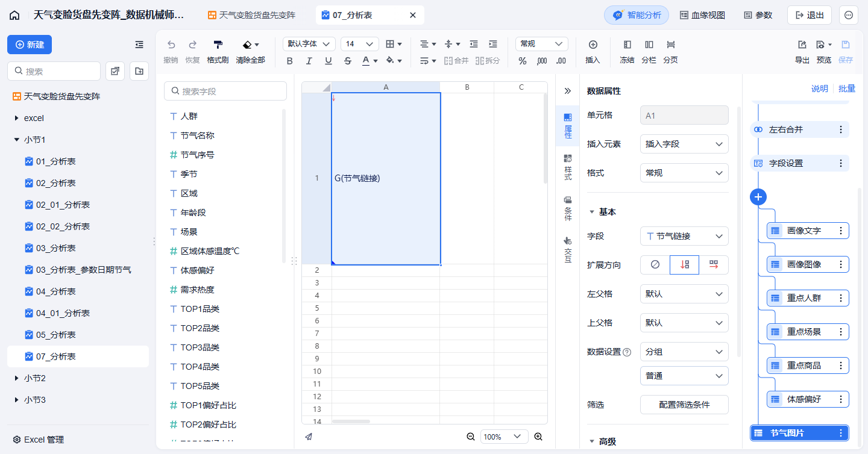This screenshot has width=868, height=454.
Task: Open the three-dot menu for 左右合并
Action: [x=841, y=129]
